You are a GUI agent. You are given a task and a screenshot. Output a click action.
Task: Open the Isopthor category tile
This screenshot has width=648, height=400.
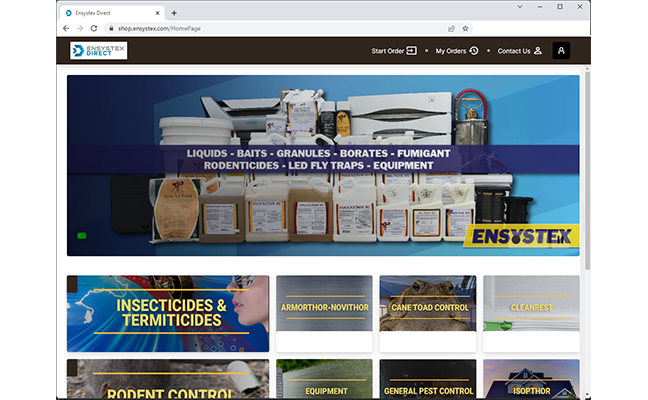coord(531,379)
